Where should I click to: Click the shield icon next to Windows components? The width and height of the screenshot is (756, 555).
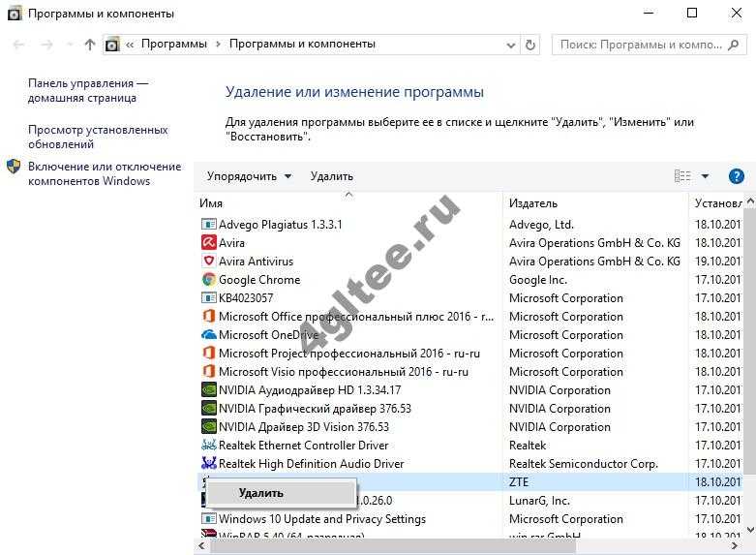(14, 167)
